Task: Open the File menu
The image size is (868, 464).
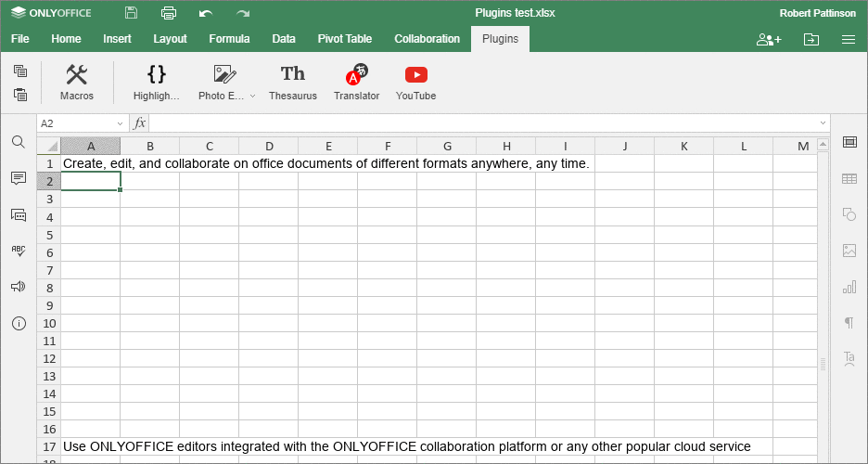Action: coord(19,39)
